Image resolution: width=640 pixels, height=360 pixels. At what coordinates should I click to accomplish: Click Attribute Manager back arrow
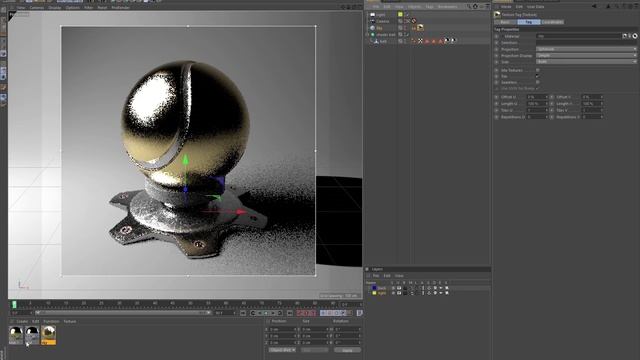(594, 7)
